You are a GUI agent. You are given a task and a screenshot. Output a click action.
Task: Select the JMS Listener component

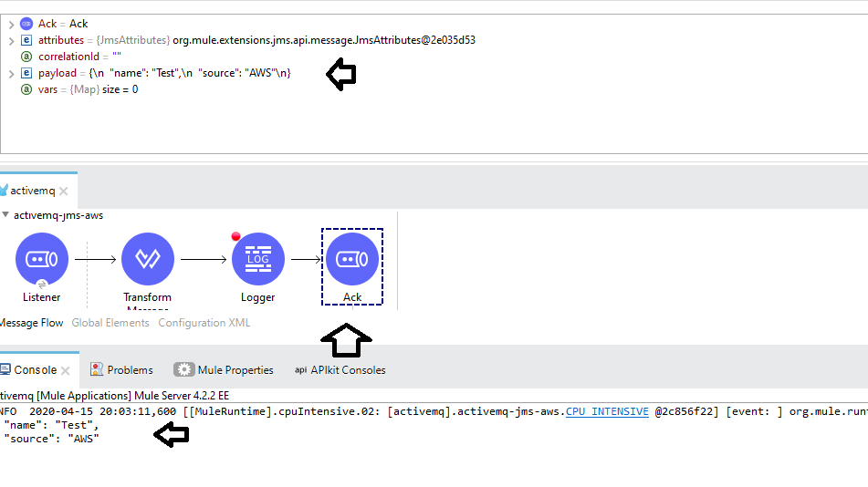click(x=41, y=259)
